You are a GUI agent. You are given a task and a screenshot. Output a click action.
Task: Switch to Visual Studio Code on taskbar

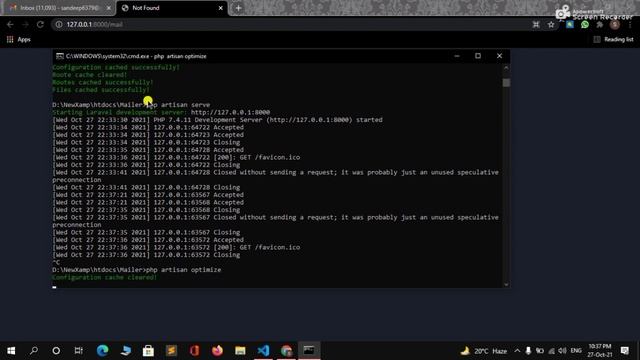(263, 351)
